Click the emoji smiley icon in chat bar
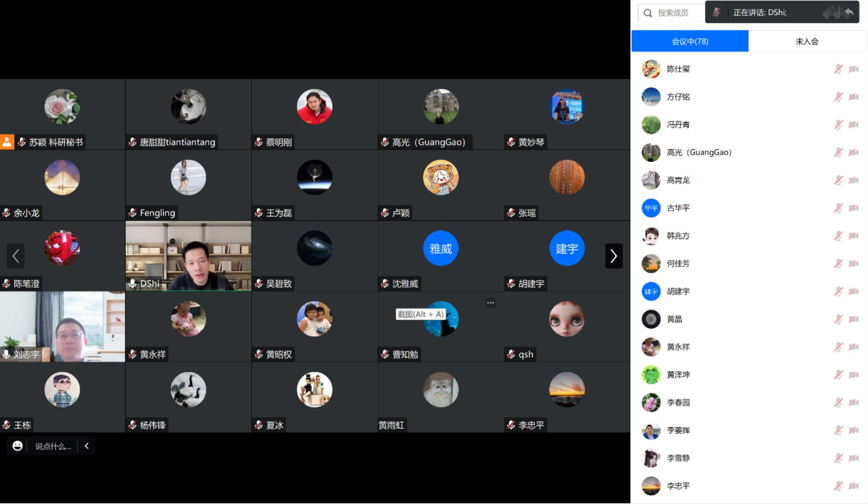 (x=18, y=446)
